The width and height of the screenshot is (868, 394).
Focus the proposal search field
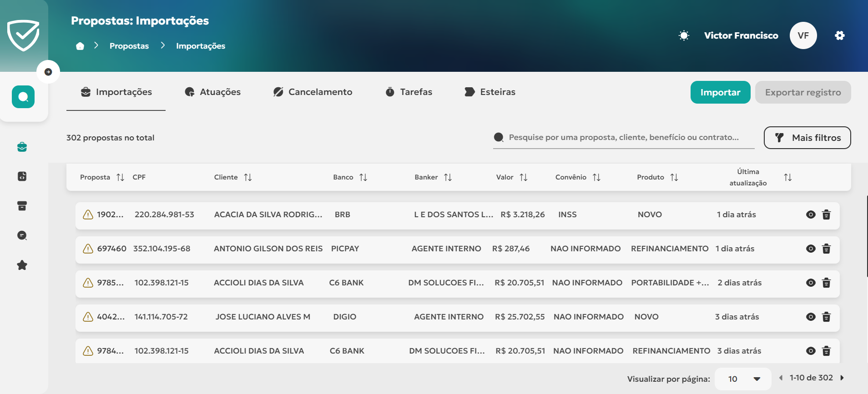click(624, 137)
